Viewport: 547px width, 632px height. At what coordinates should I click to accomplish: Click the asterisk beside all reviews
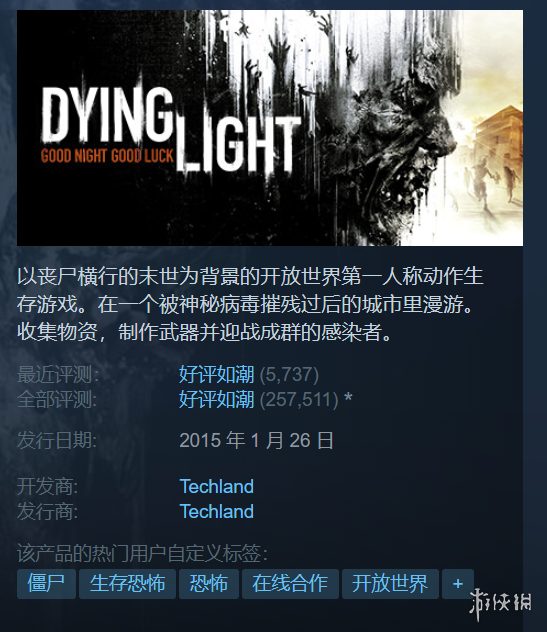[x=348, y=398]
